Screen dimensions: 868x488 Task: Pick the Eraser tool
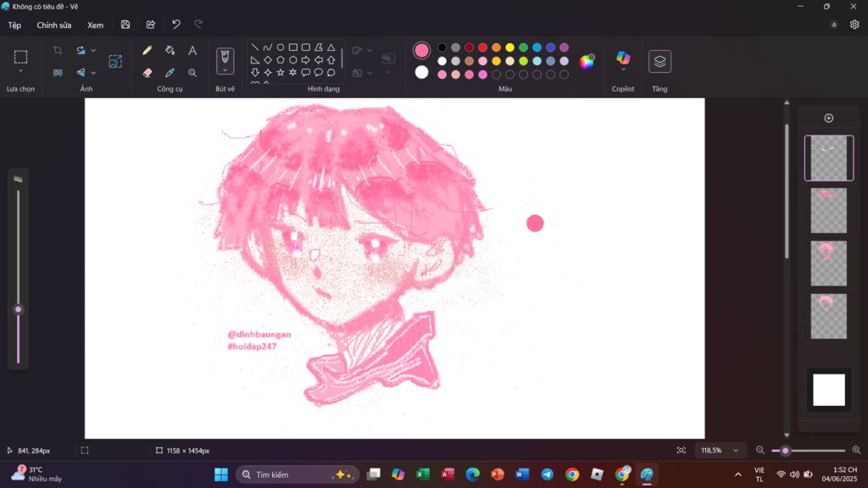click(147, 73)
